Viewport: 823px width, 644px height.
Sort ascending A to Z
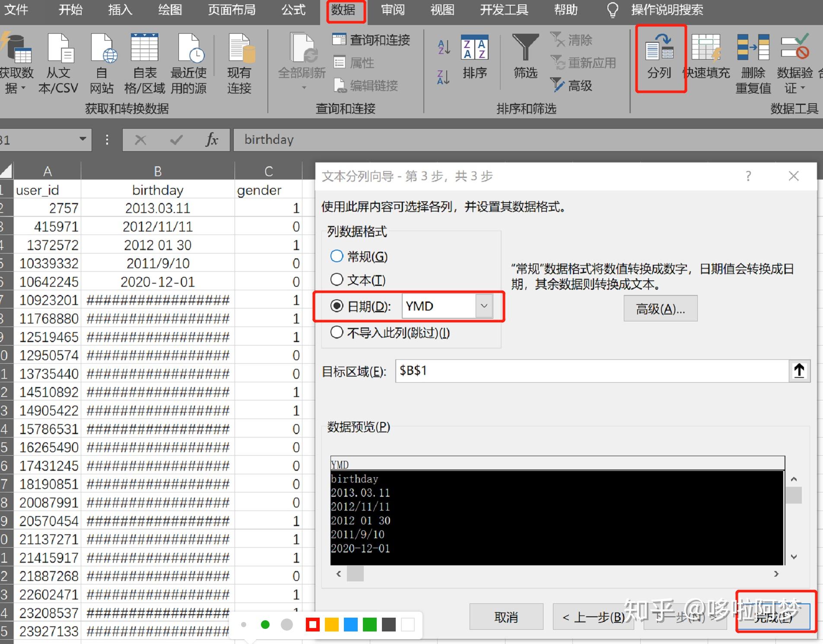pyautogui.click(x=444, y=47)
